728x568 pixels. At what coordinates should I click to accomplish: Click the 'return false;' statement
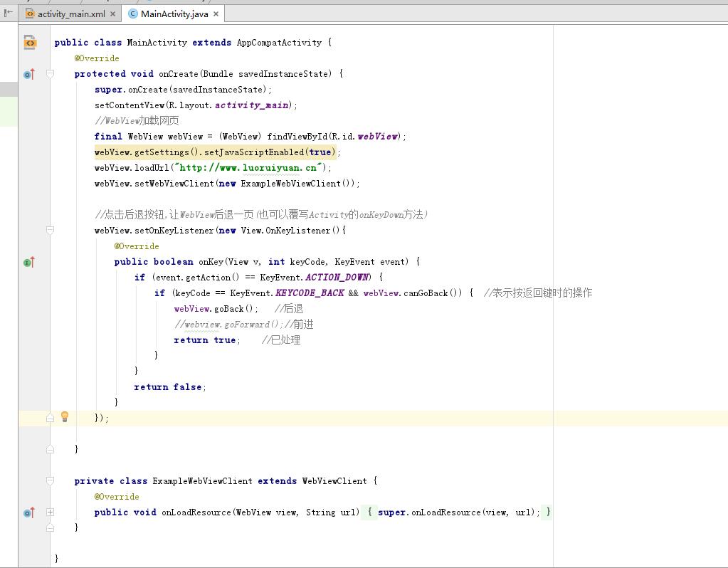[170, 387]
